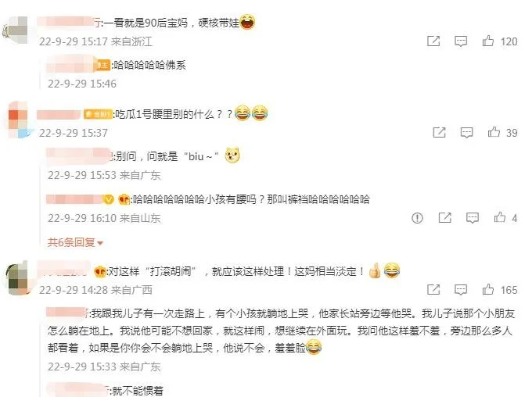Reply to the 吃瓜1号 comment
Viewport: 532px width, 397px height.
pos(466,133)
